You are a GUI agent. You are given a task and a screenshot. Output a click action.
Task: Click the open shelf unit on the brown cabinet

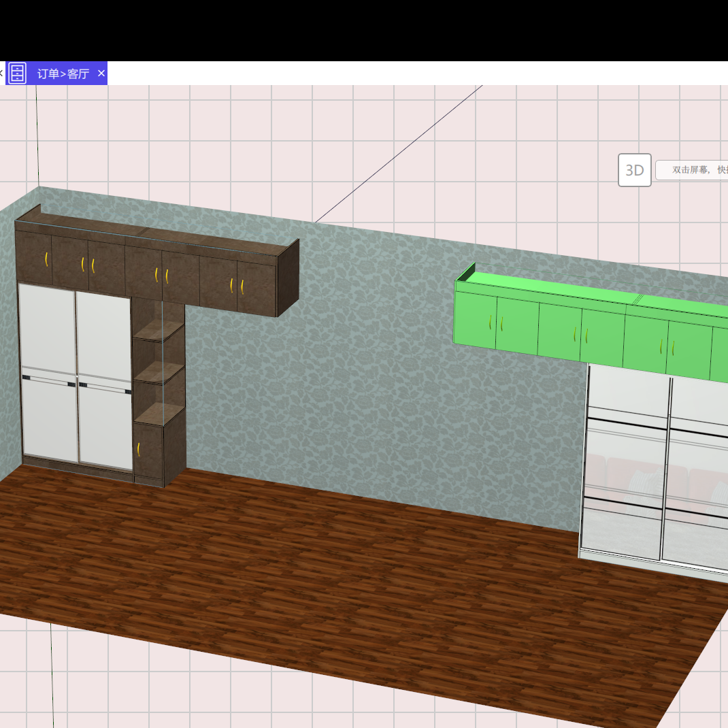[x=158, y=367]
